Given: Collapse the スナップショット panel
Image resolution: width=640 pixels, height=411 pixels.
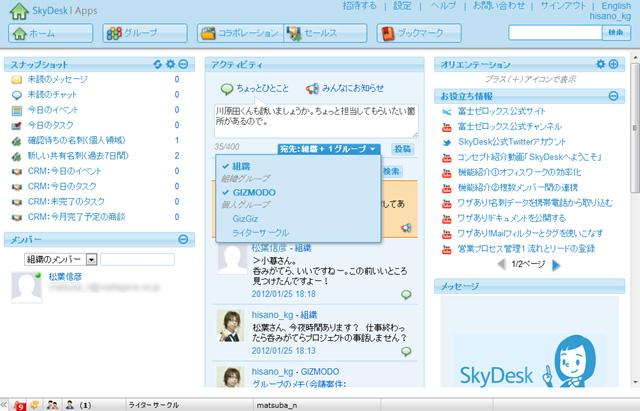Looking at the screenshot, I should pyautogui.click(x=184, y=64).
